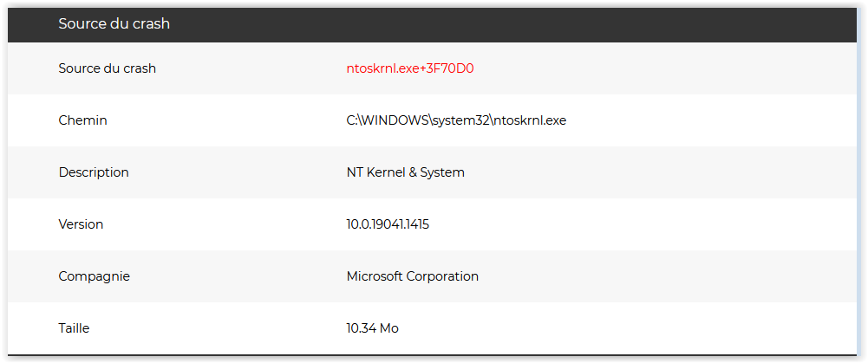Select the C:\WINDOWS\system32\ntoskrnl.exe path text
The image size is (868, 363).
(x=456, y=120)
